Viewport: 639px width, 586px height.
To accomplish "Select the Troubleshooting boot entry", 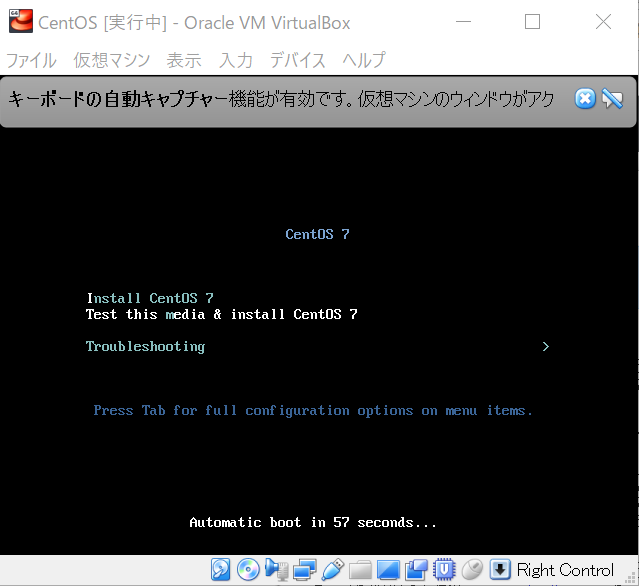I will (x=145, y=346).
